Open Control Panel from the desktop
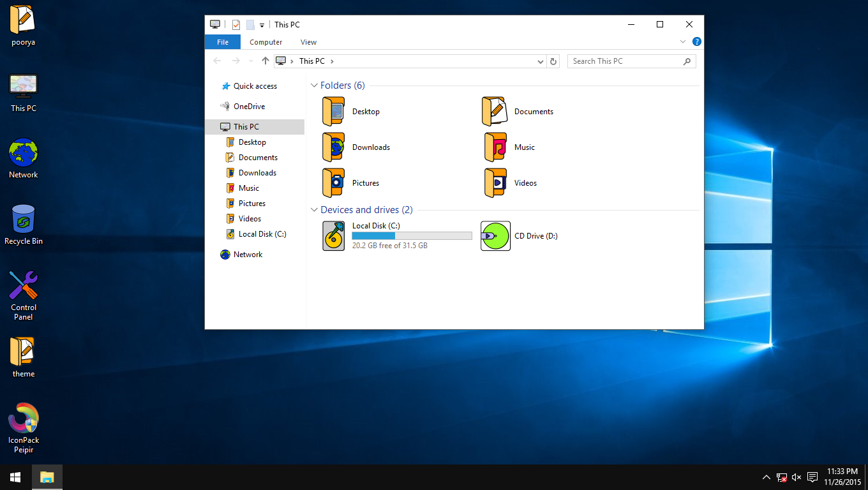This screenshot has width=868, height=490. point(23,285)
